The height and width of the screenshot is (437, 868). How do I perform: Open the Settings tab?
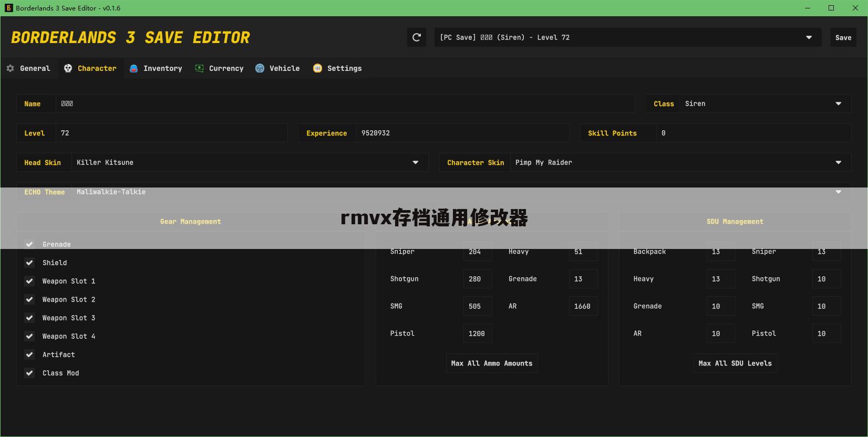[337, 68]
